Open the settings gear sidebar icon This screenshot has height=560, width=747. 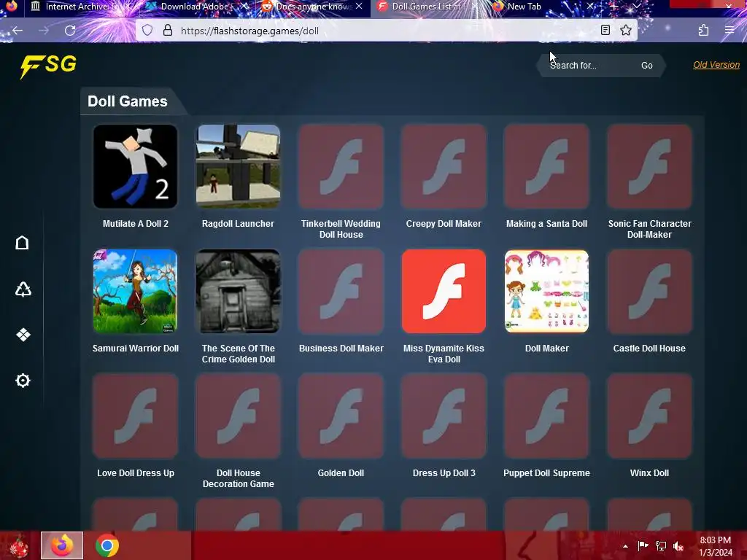[23, 381]
